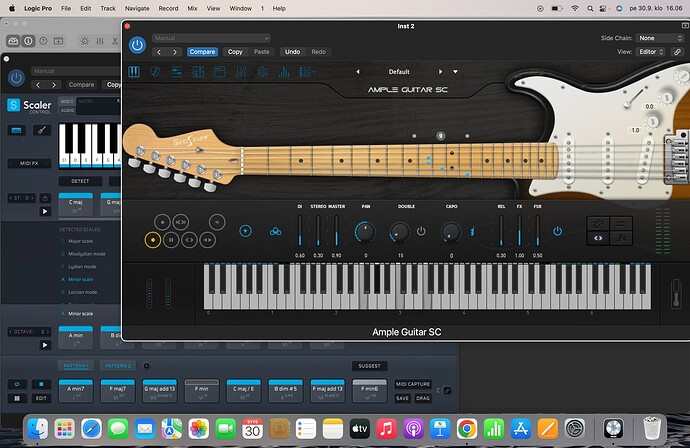This screenshot has height=448, width=690.
Task: Toggle guitar instrument view in Scaler
Action: tap(42, 130)
